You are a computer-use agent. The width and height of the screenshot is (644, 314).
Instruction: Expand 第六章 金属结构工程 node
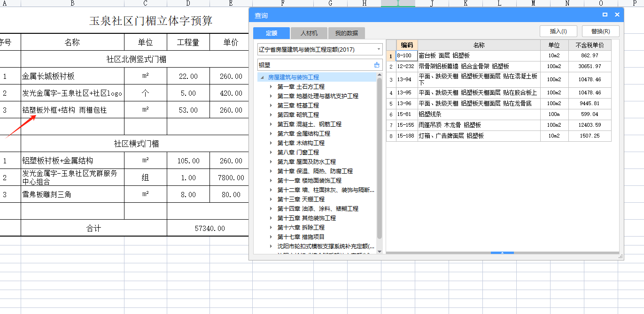[x=271, y=134]
